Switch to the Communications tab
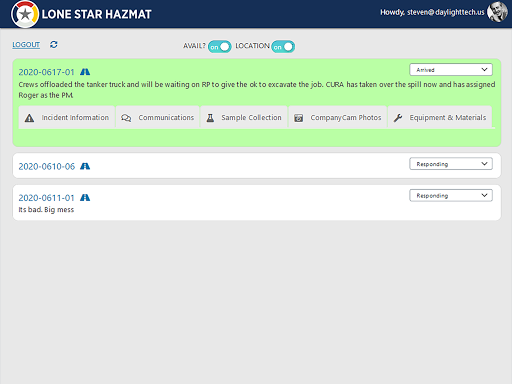Screen dimensions: 512x384 (157, 117)
